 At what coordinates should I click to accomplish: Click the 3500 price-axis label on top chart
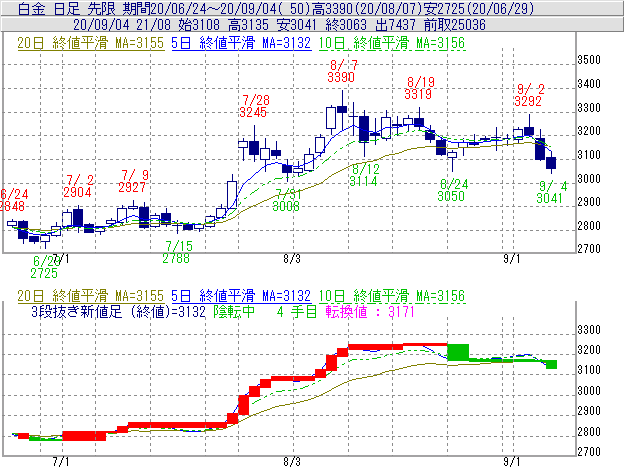pos(589,60)
